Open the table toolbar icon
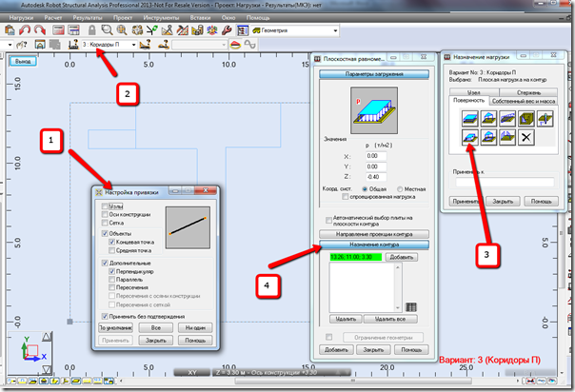 click(x=73, y=30)
